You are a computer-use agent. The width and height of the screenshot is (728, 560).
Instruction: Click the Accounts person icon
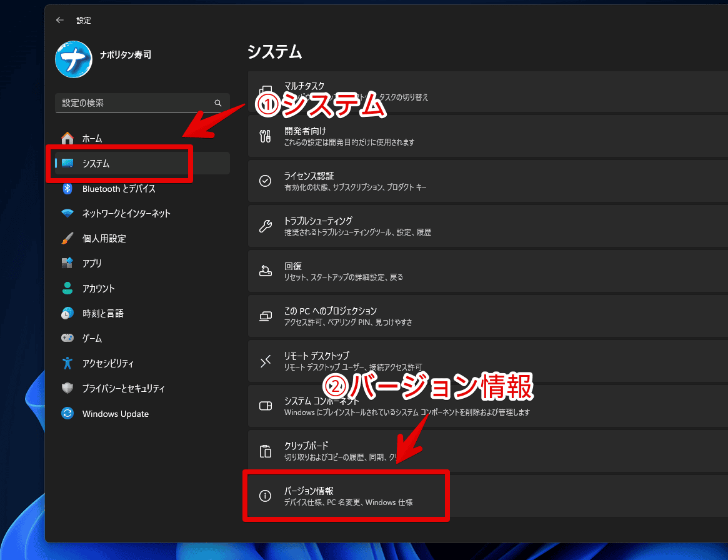[67, 288]
